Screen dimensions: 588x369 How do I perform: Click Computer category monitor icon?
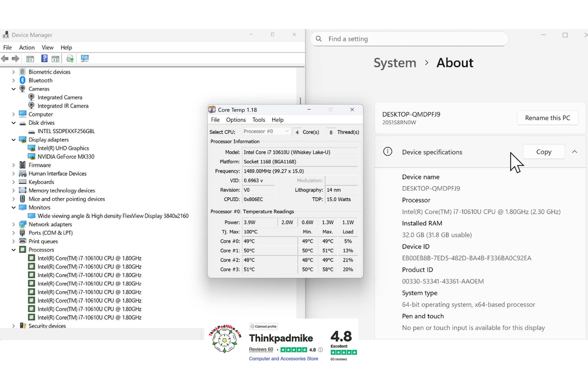pyautogui.click(x=22, y=114)
